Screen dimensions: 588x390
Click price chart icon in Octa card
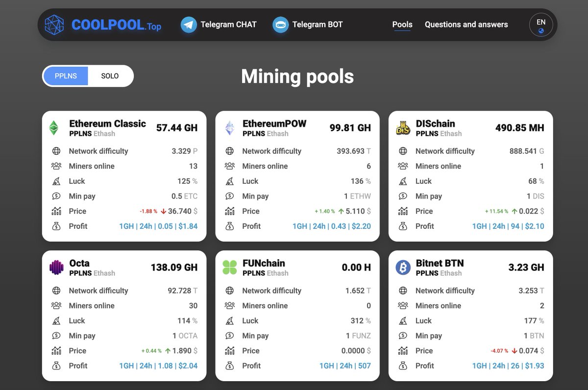pos(56,351)
